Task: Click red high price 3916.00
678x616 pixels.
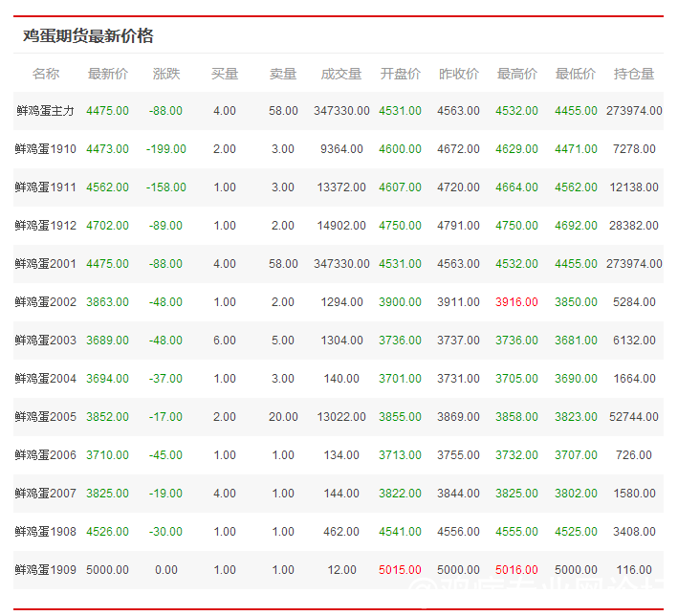Action: pos(516,302)
